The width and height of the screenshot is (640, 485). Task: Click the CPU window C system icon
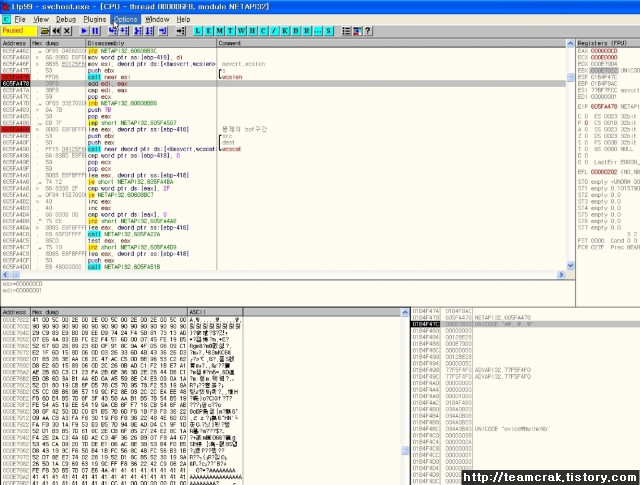tap(6, 19)
